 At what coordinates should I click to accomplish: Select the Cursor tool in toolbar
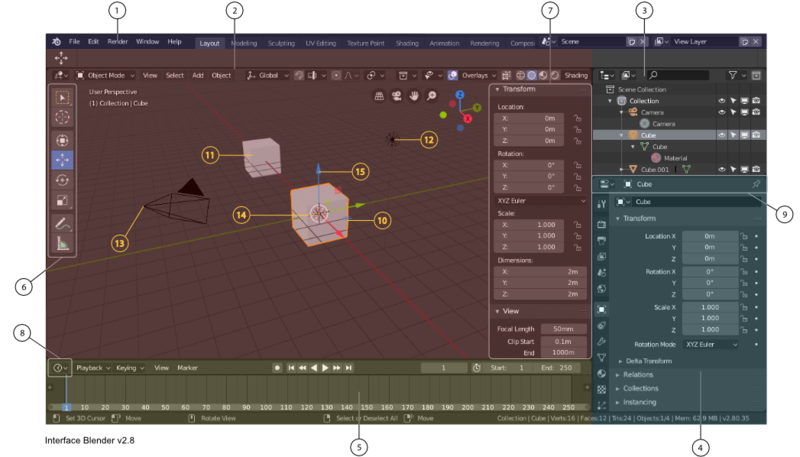click(x=62, y=117)
